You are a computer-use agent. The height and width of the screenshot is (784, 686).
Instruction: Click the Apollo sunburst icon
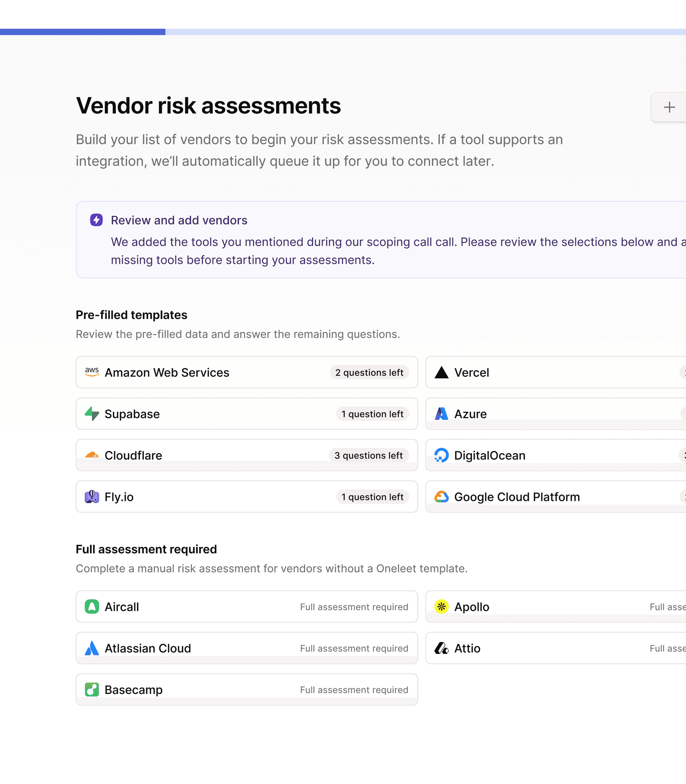(441, 607)
